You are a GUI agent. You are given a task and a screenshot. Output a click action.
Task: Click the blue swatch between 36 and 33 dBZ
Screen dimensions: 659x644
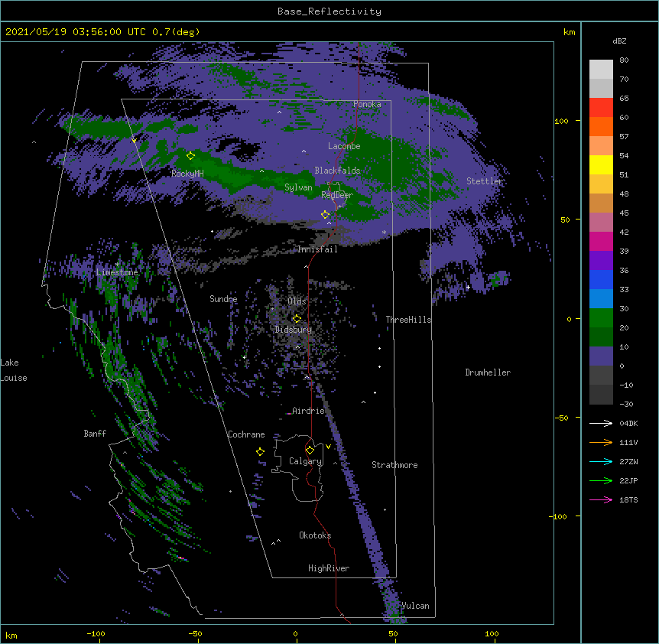pos(601,280)
